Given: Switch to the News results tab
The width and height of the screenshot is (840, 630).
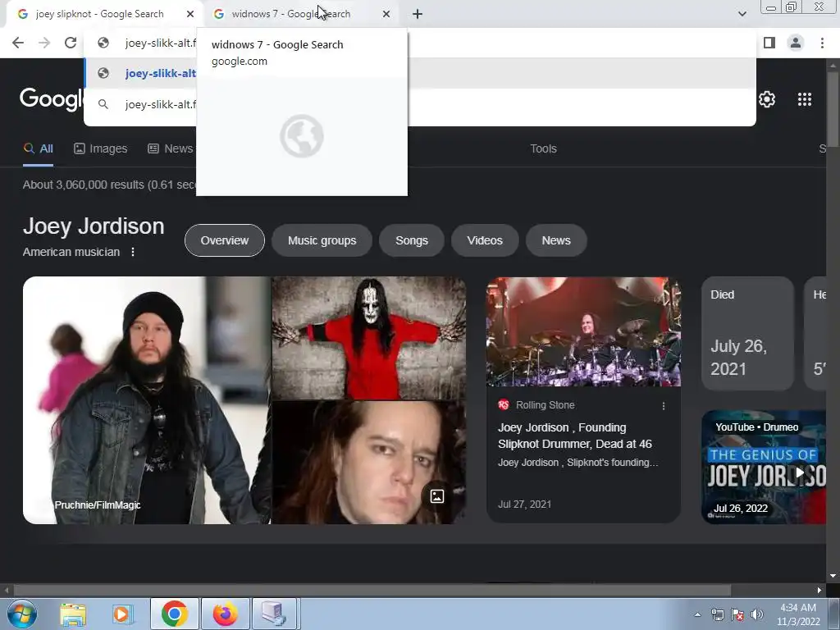Looking at the screenshot, I should (171, 149).
